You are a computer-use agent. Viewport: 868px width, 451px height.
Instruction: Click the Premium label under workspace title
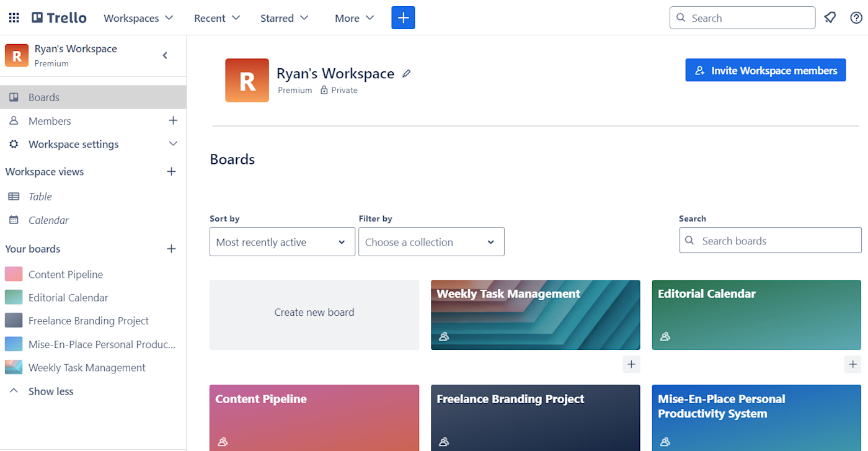click(295, 90)
